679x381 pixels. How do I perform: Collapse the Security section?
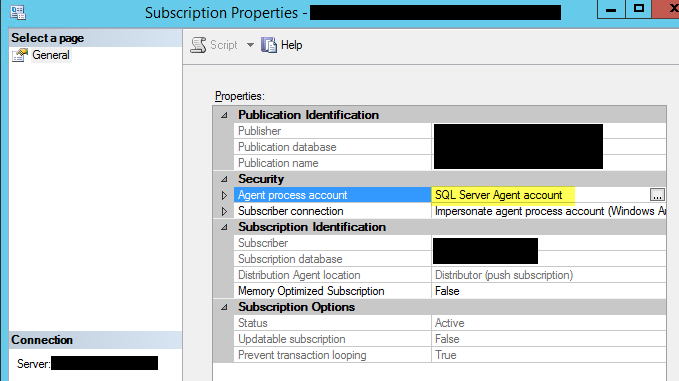(x=224, y=179)
